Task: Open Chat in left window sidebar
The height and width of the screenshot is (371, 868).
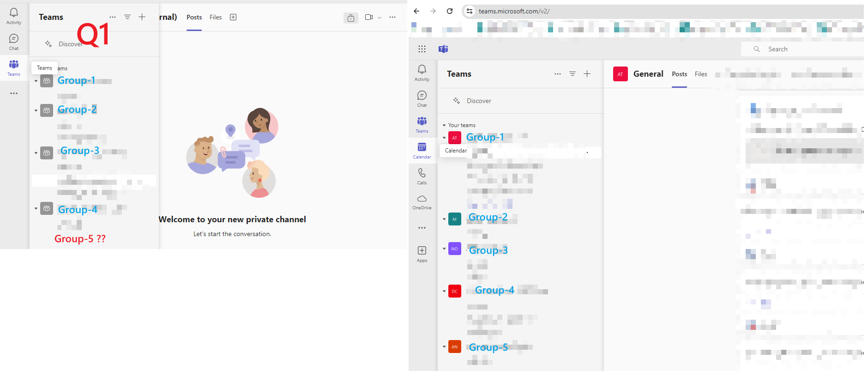Action: [14, 42]
